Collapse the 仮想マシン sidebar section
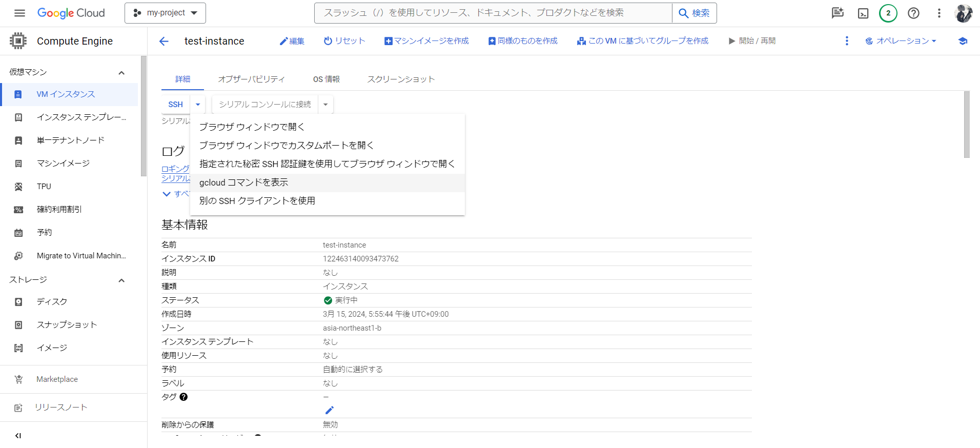Viewport: 980px width, 448px height. [x=121, y=72]
